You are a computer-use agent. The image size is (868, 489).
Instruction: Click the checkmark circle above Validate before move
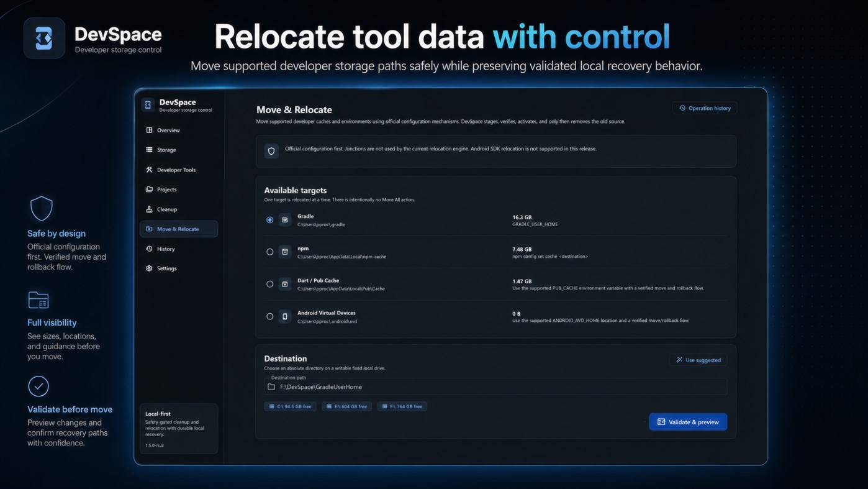(38, 386)
